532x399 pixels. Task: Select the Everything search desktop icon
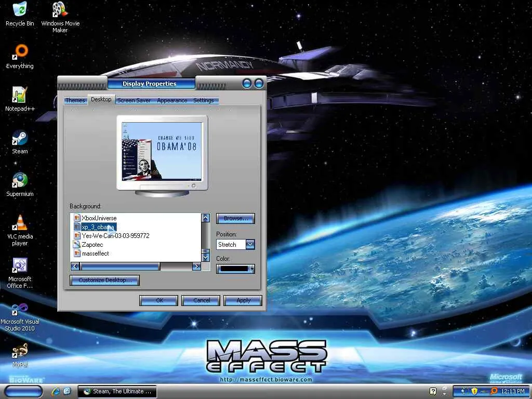(x=20, y=56)
